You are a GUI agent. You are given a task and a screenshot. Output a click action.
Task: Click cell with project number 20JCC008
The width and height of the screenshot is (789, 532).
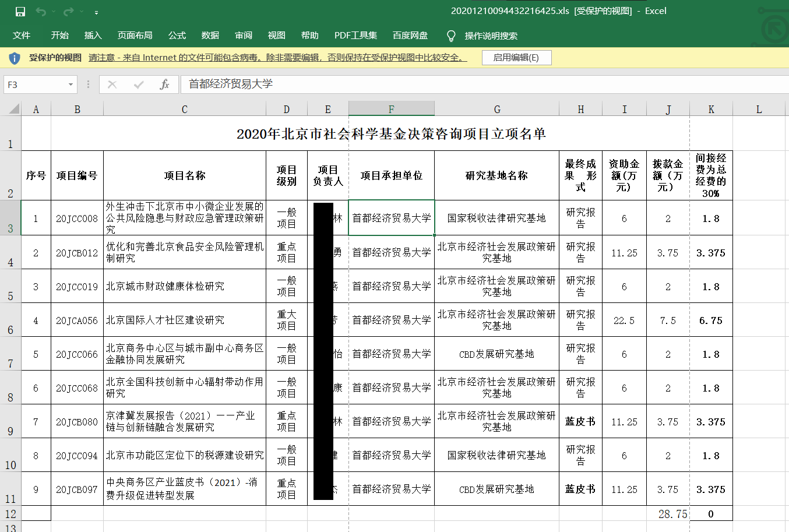[x=77, y=219]
